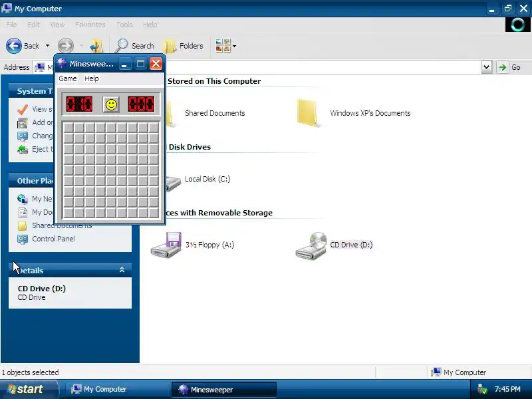Open the Address bar dropdown arrow

[486, 67]
